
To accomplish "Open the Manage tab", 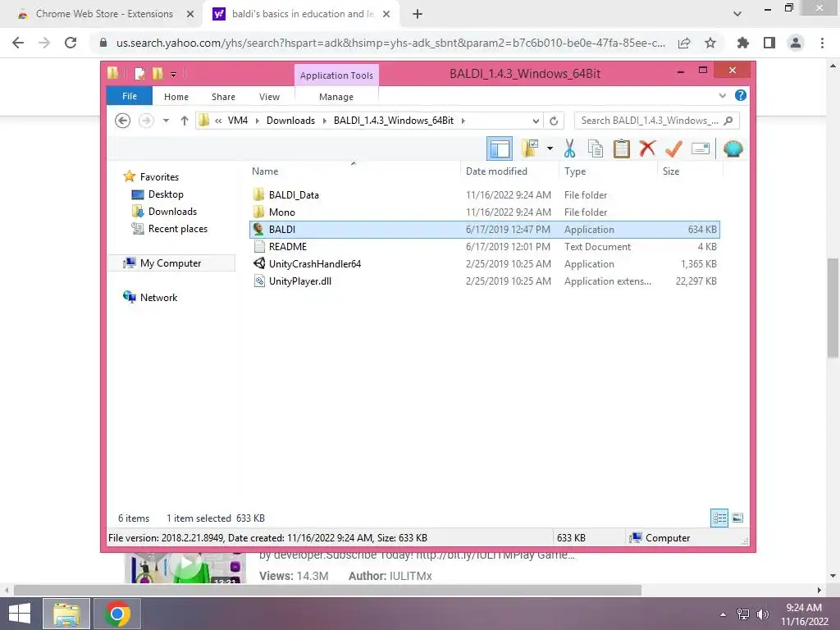I will (336, 97).
